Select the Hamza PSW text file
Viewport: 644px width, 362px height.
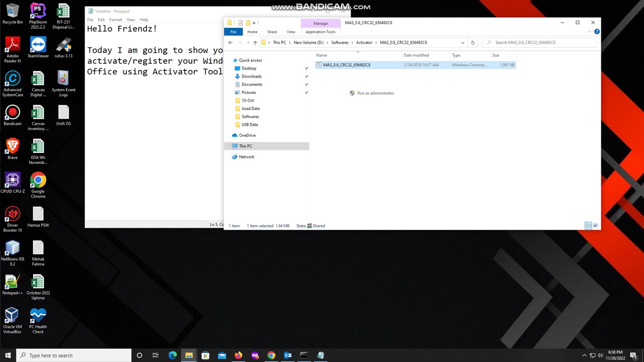click(38, 217)
